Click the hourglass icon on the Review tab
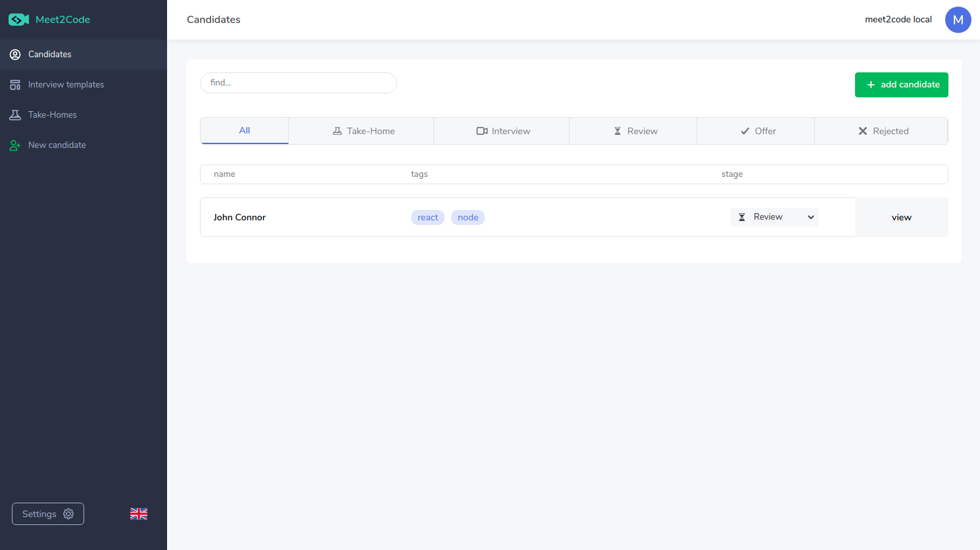 coord(617,130)
